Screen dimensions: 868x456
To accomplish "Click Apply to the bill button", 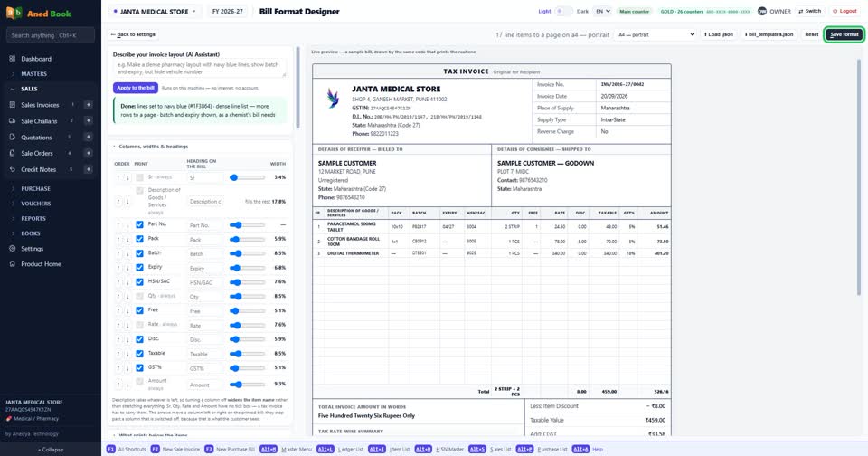I will tap(136, 88).
